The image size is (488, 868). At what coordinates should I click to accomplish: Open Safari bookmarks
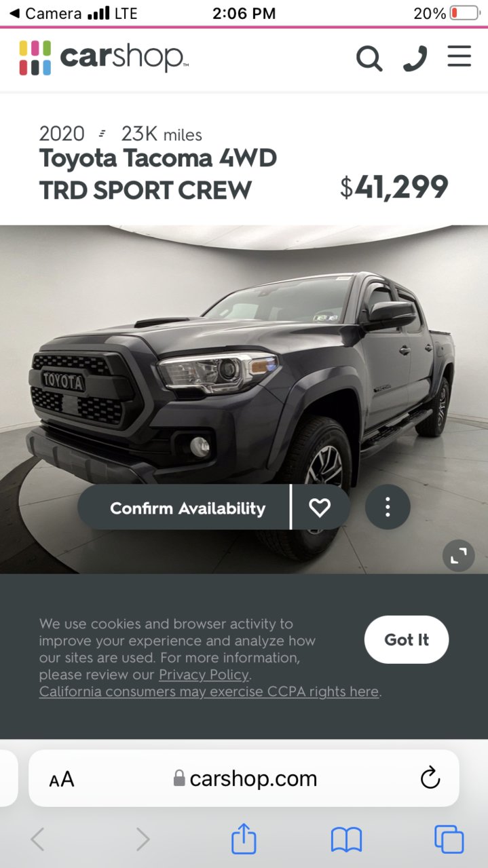click(x=346, y=840)
